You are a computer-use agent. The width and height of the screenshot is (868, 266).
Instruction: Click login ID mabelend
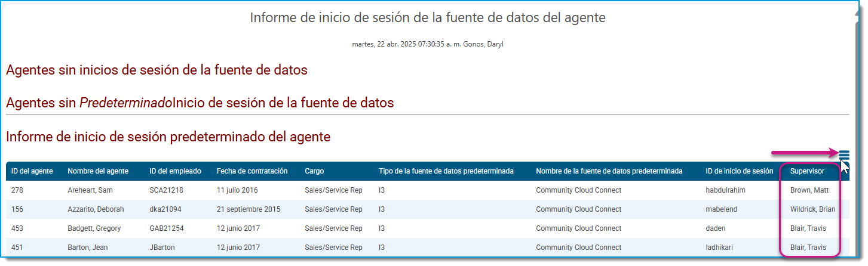coord(721,209)
